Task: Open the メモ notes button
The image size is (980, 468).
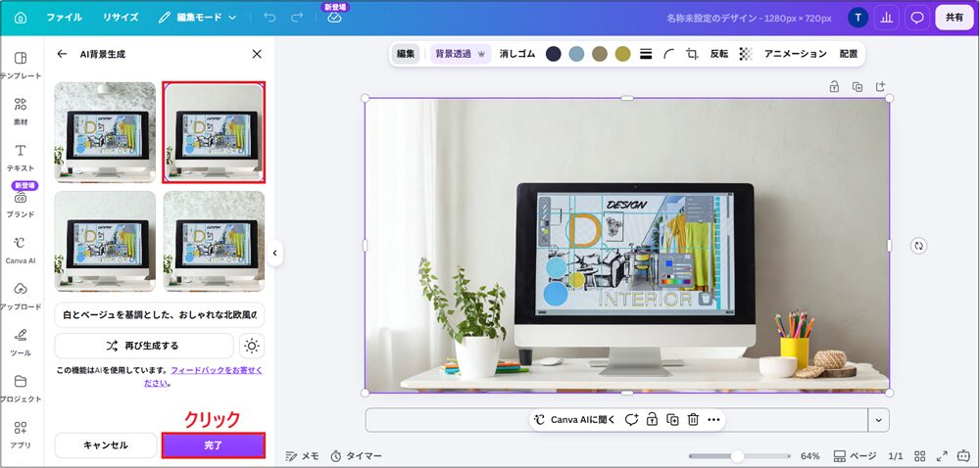Action: click(x=303, y=456)
